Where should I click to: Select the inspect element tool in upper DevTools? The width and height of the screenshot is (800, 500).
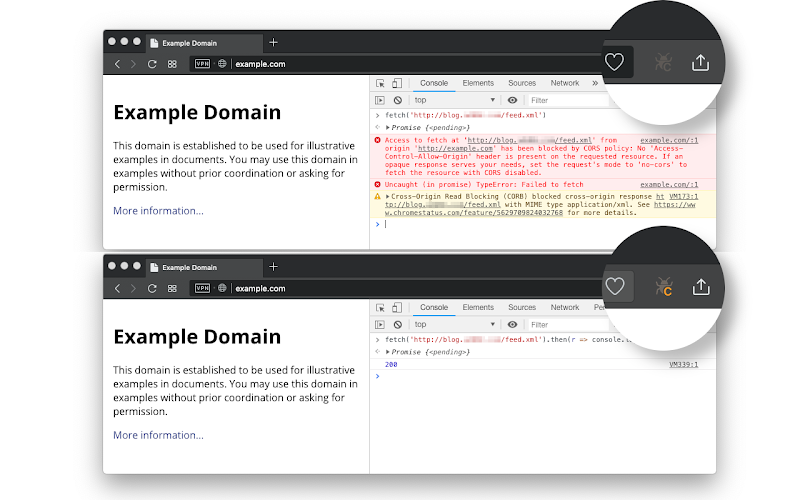[380, 83]
